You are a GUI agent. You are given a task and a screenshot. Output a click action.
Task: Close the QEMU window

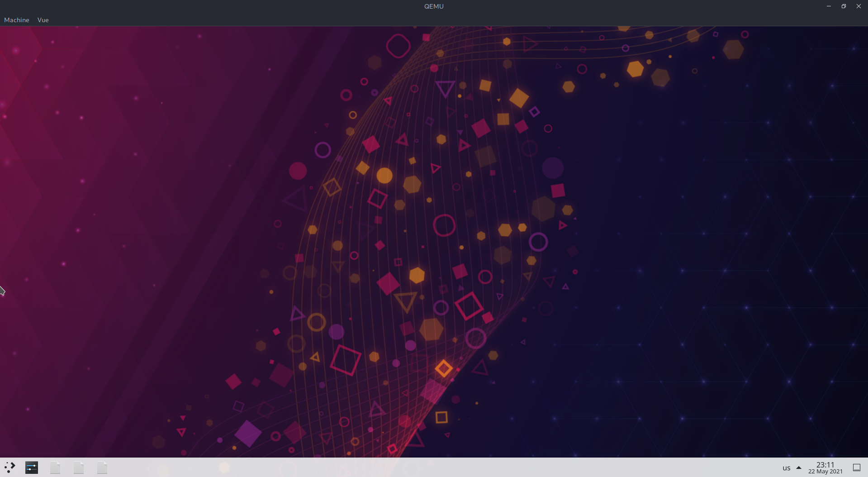tap(859, 6)
